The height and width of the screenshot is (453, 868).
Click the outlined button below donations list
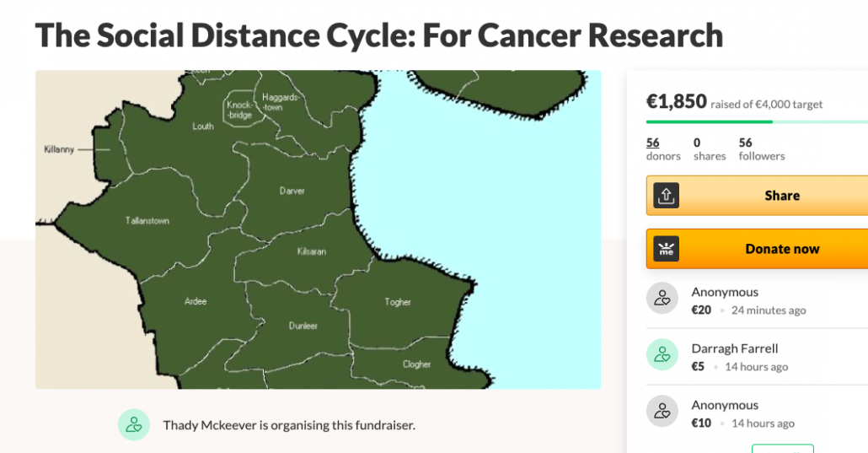pos(783,449)
